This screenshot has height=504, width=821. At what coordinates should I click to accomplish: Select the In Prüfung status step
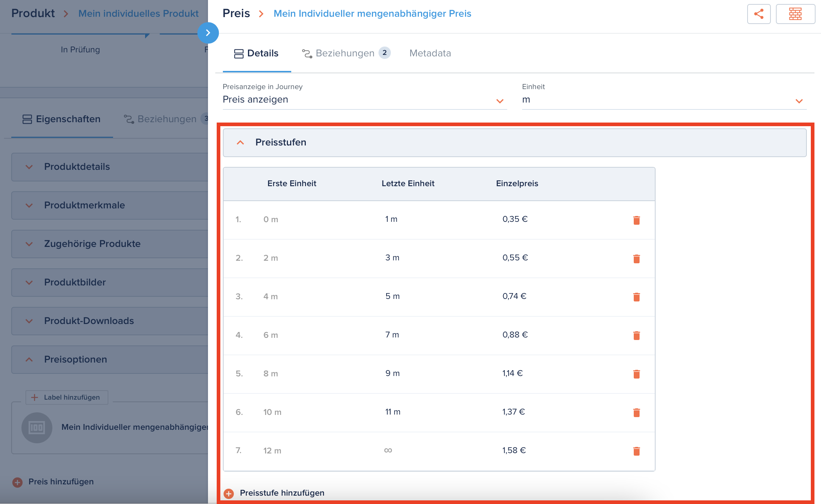(x=80, y=49)
